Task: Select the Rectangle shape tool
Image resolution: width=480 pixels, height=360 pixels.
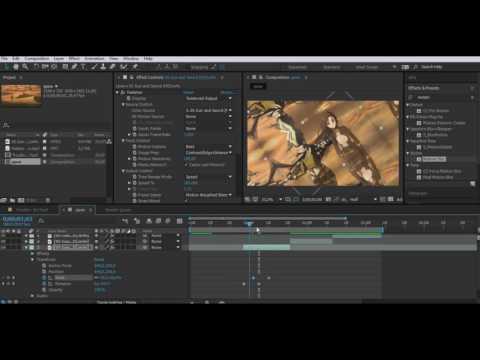Action: click(65, 67)
